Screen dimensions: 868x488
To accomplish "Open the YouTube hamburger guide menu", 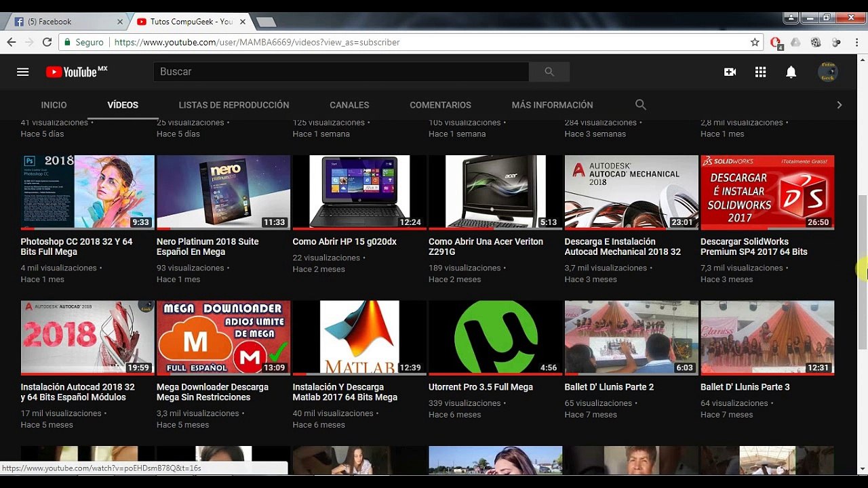I will tap(22, 72).
